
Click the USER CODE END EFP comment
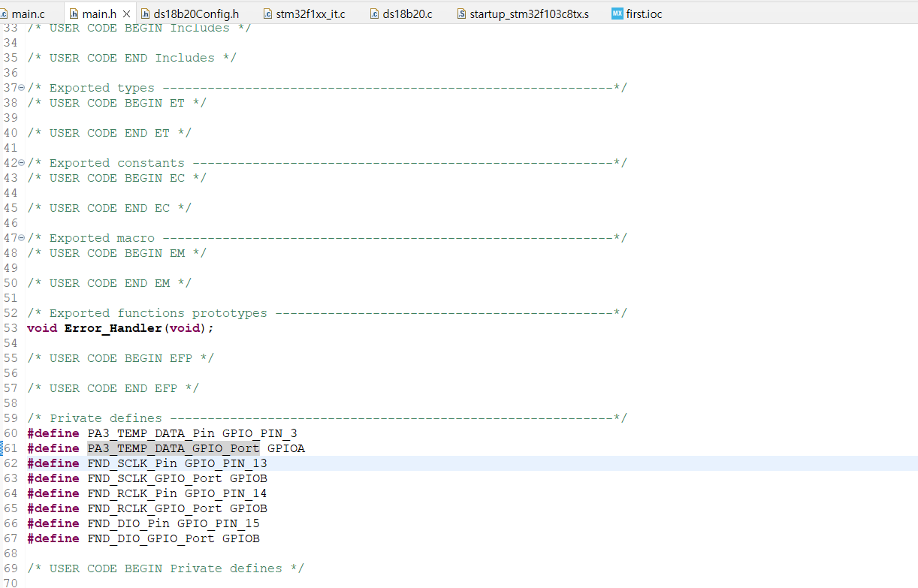(x=113, y=388)
